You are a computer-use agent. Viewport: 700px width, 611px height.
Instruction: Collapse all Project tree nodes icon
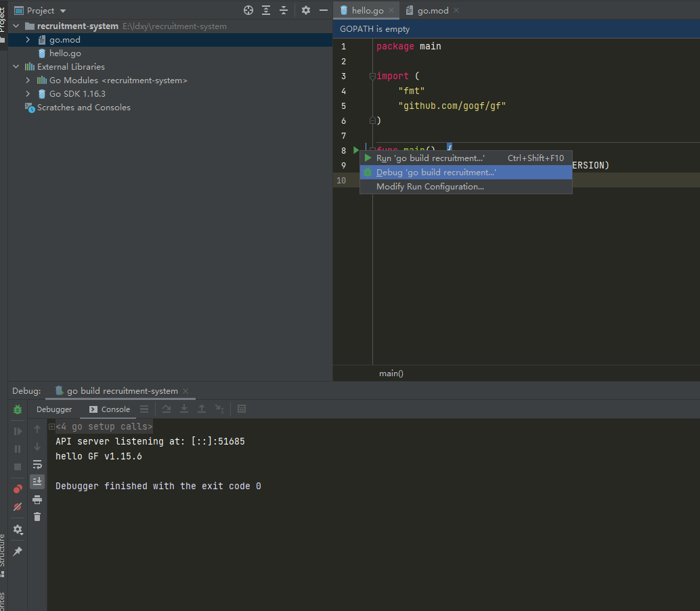[x=284, y=10]
